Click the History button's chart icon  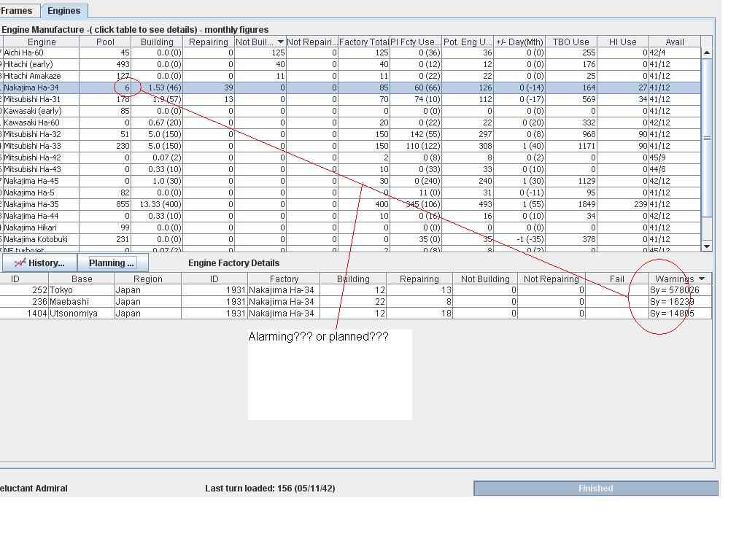coord(20,262)
